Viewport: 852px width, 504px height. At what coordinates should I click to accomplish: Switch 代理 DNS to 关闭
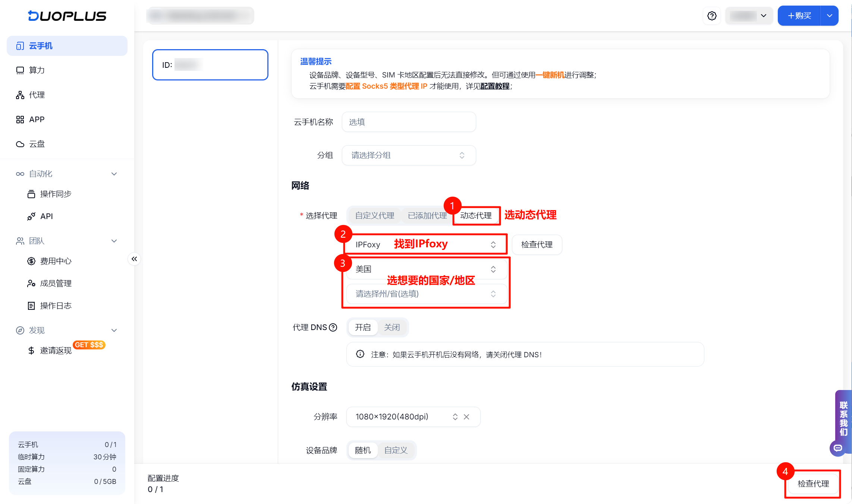[x=392, y=327]
